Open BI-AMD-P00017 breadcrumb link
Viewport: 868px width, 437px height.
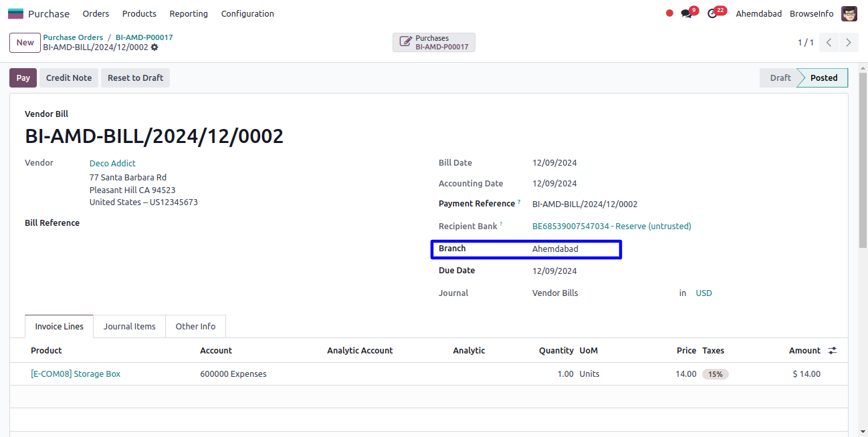144,37
